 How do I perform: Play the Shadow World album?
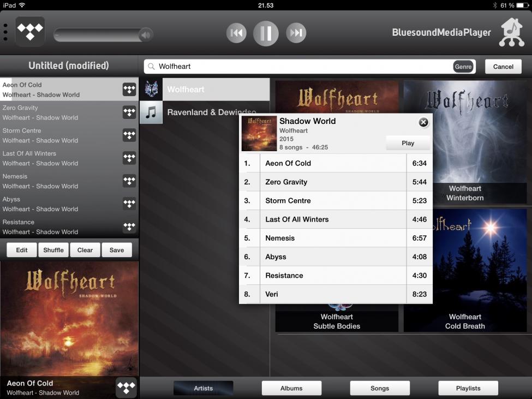click(408, 143)
